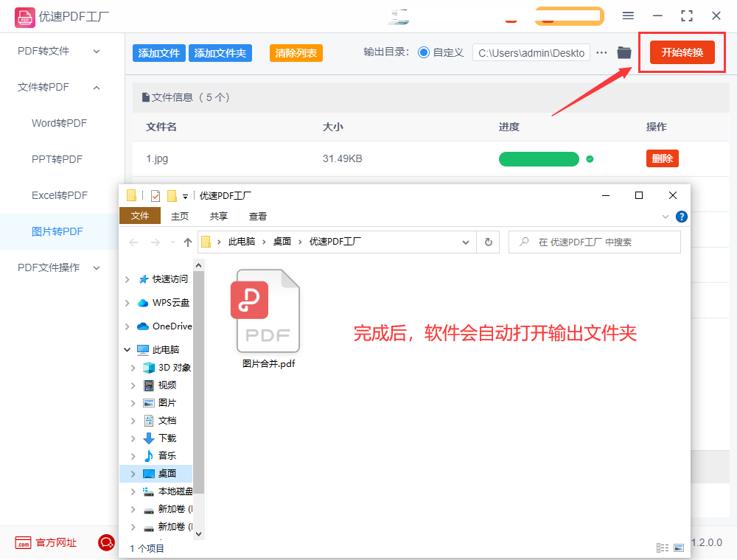Select 音乐 folder in Explorer tree

(160, 455)
